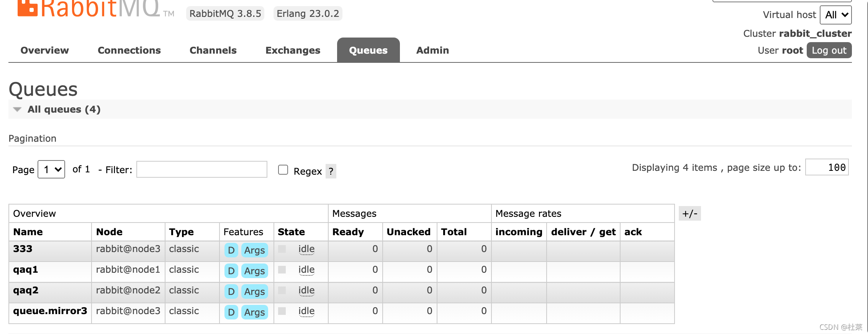Image resolution: width=868 pixels, height=334 pixels.
Task: Open queue qaq1
Action: coord(25,270)
